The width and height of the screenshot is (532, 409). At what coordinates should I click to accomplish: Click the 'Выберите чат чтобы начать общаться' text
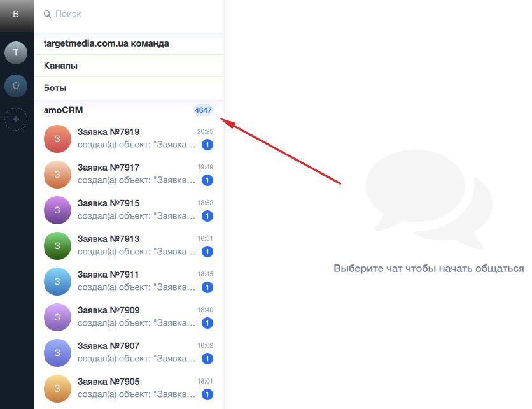pyautogui.click(x=429, y=269)
